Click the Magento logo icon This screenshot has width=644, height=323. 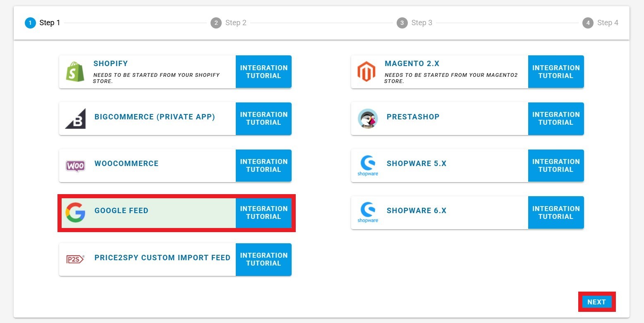coord(366,72)
